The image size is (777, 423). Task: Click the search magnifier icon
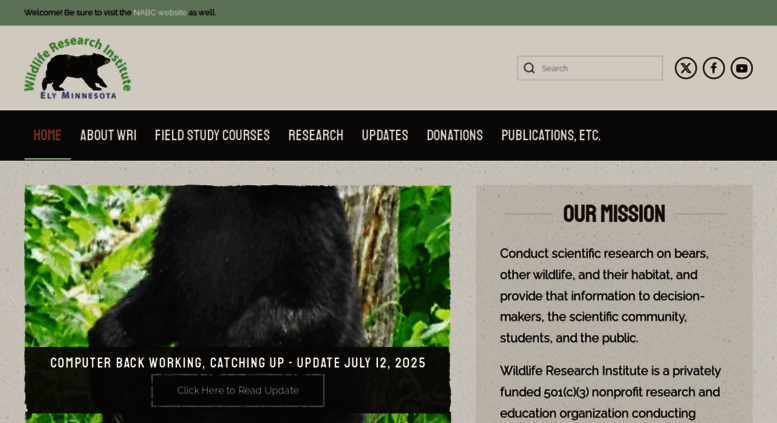tap(529, 68)
